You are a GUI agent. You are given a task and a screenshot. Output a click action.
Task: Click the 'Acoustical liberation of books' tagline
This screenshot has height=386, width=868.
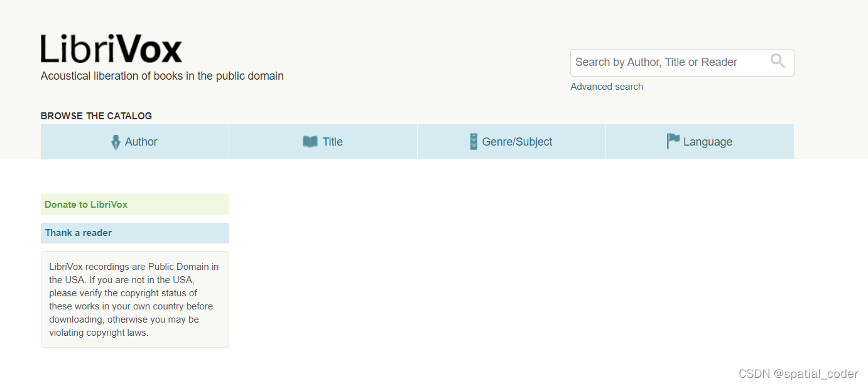pos(162,76)
